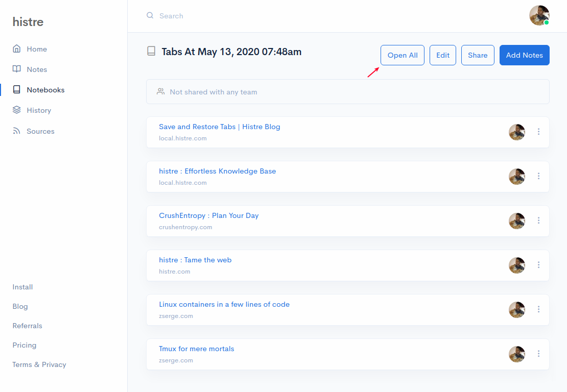Image resolution: width=567 pixels, height=392 pixels.
Task: Click the Add Notes button
Action: [x=524, y=55]
